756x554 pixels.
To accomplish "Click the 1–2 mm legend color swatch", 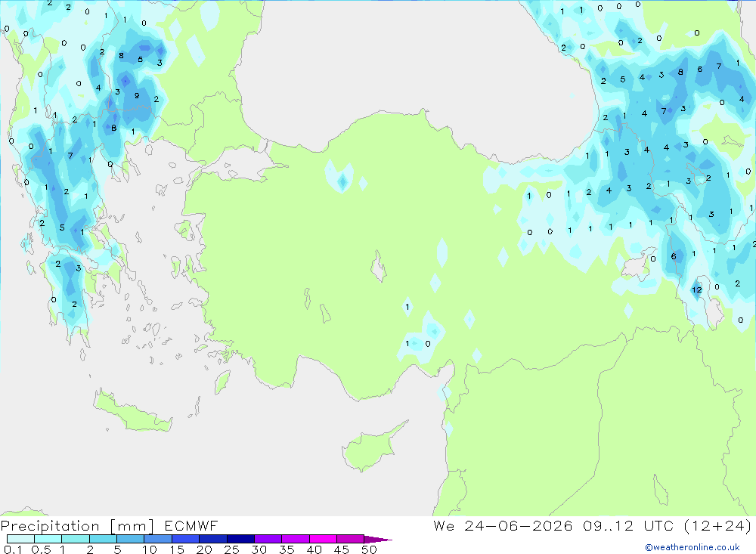I will pyautogui.click(x=76, y=539).
